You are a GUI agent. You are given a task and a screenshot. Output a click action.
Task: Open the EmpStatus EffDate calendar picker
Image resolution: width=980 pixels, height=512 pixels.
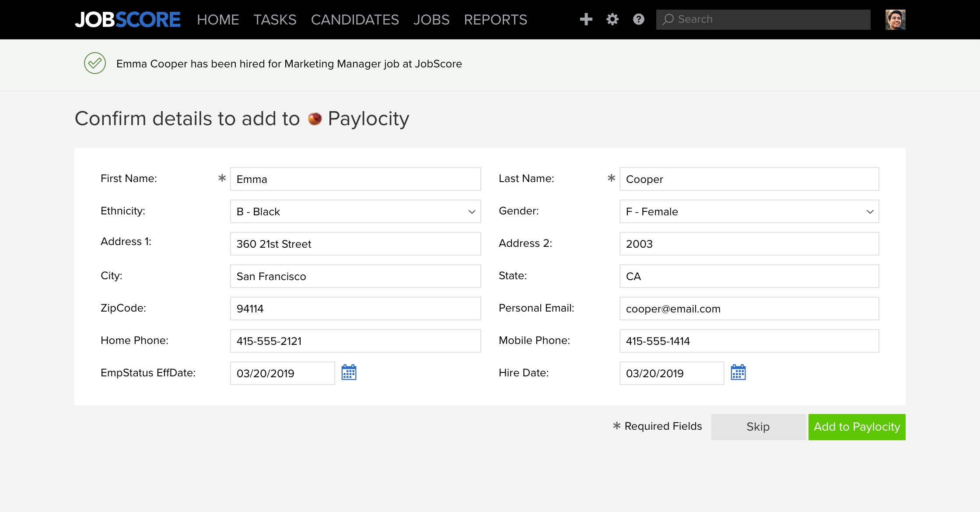point(348,373)
